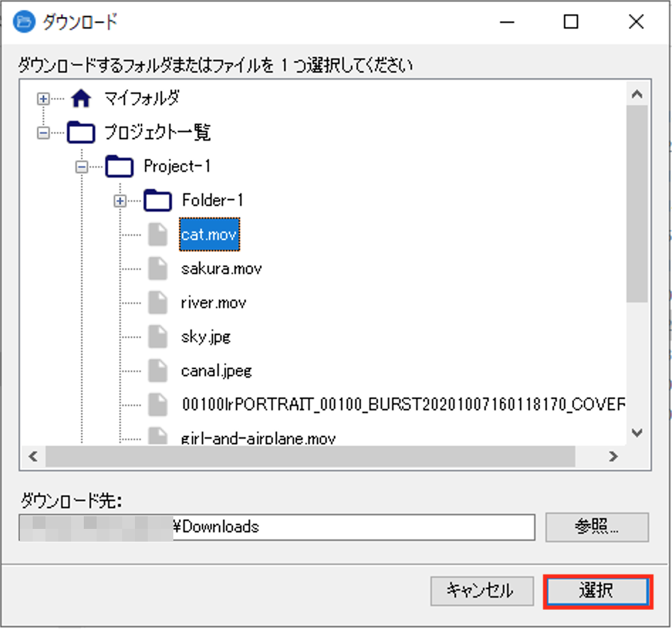Click the girl-and-airplane.mov file icon
672x629 pixels.
point(158,436)
